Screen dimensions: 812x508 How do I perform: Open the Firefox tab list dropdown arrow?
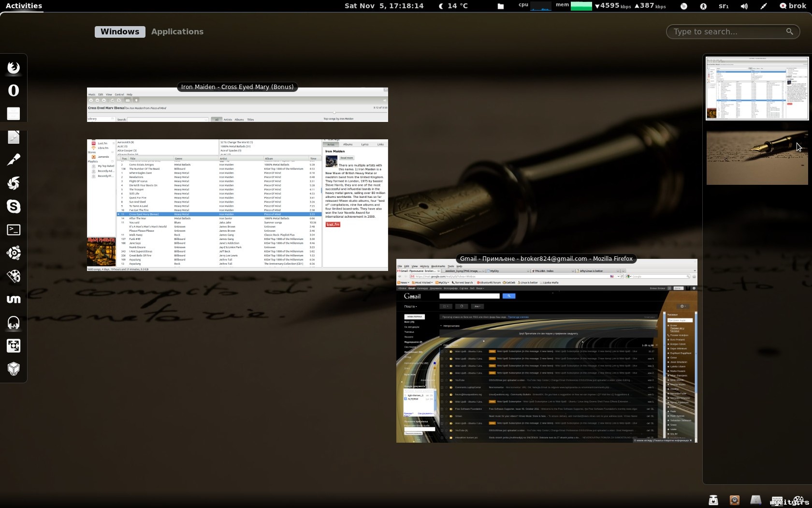695,271
